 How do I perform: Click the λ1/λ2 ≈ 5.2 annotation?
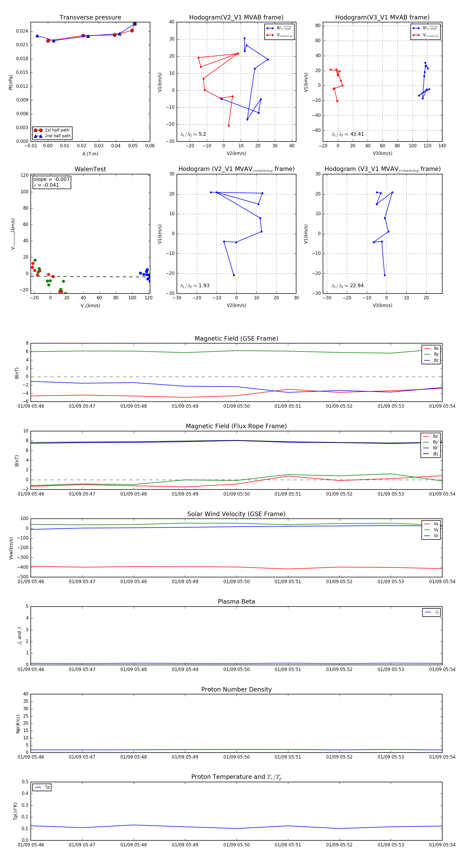click(193, 134)
